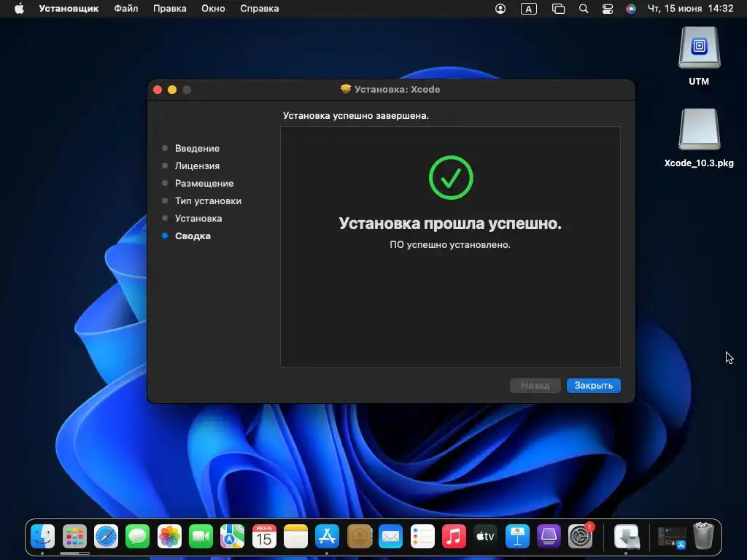Open Mail from the Dock
747x560 pixels.
(391, 537)
